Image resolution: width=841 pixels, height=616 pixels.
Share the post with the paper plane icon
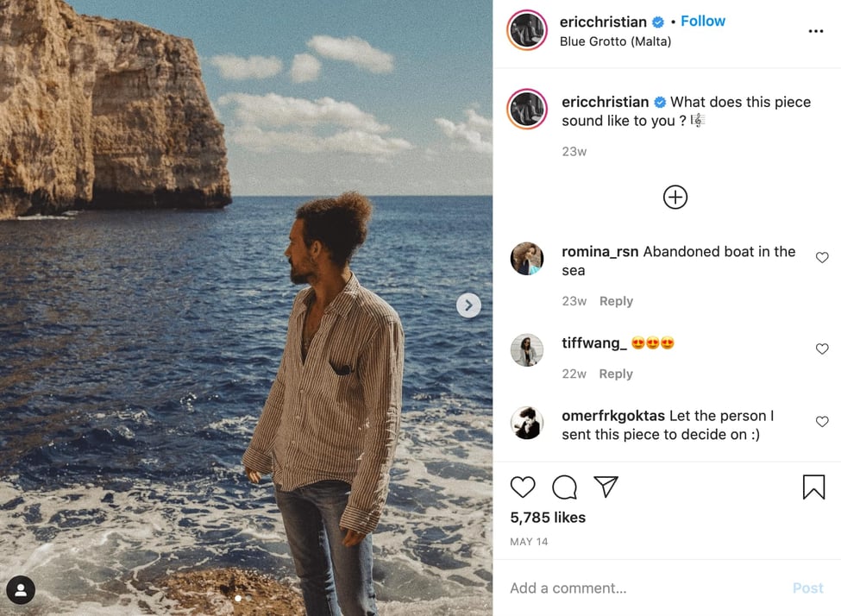click(606, 487)
